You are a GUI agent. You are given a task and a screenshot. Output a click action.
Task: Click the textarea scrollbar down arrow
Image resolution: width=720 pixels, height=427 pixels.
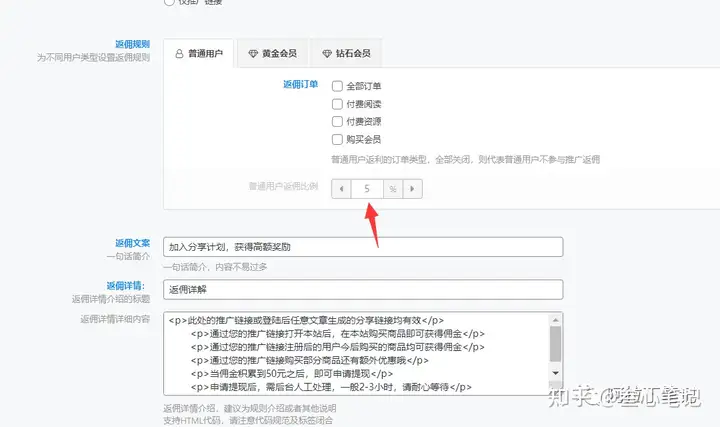556,373
